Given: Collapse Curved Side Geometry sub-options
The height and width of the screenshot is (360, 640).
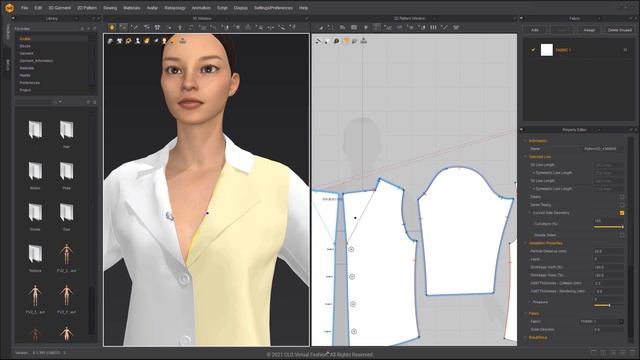Looking at the screenshot, I should coord(530,213).
